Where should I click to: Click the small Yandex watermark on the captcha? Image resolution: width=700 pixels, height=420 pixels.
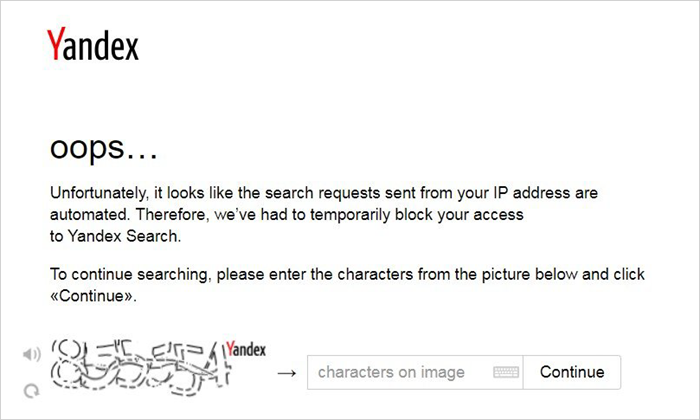pyautogui.click(x=246, y=349)
